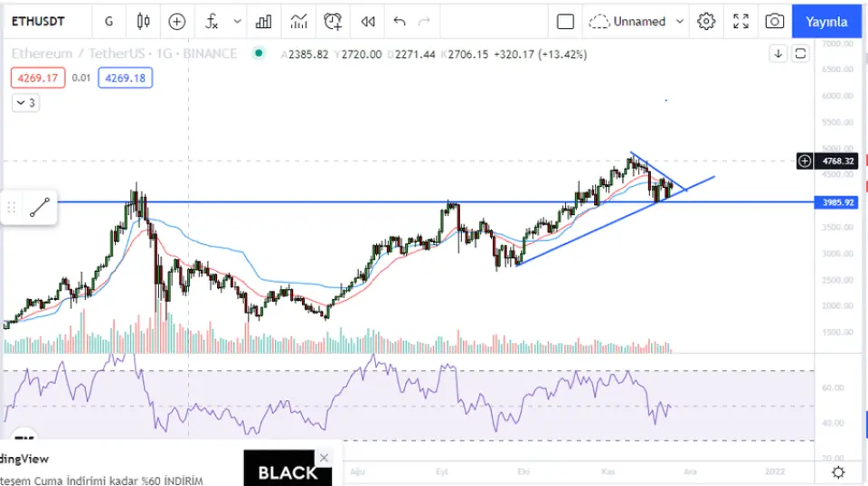The width and height of the screenshot is (868, 486).
Task: Expand the collapsed indicators legend showing 3
Action: [24, 103]
